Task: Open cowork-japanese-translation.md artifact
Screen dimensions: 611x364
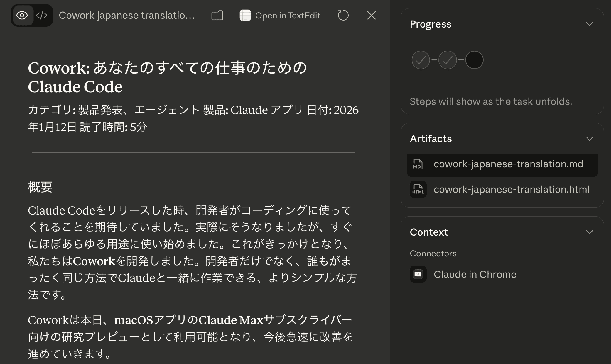Action: click(508, 164)
